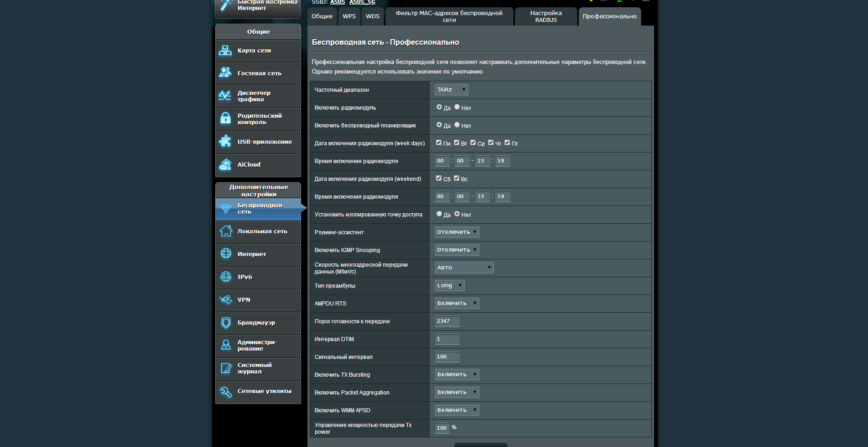The width and height of the screenshot is (868, 447).
Task: Toggle the Ср weekday checkbox
Action: point(473,143)
